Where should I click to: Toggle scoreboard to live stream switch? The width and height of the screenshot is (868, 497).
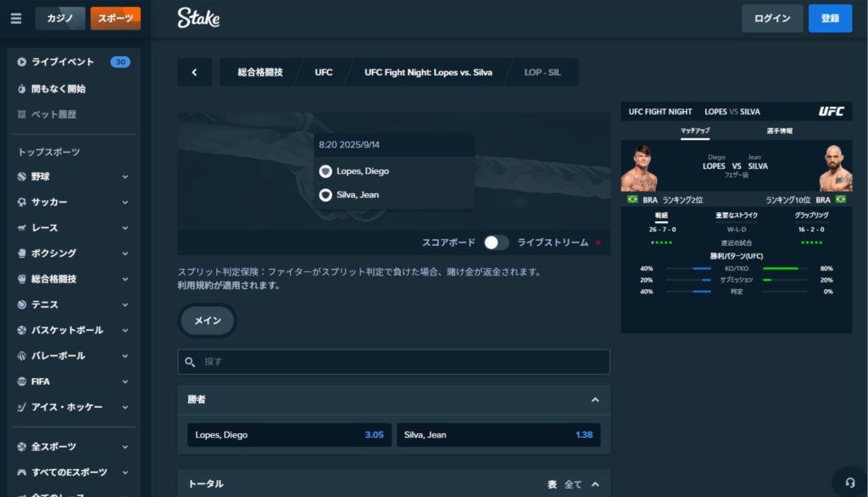point(496,243)
